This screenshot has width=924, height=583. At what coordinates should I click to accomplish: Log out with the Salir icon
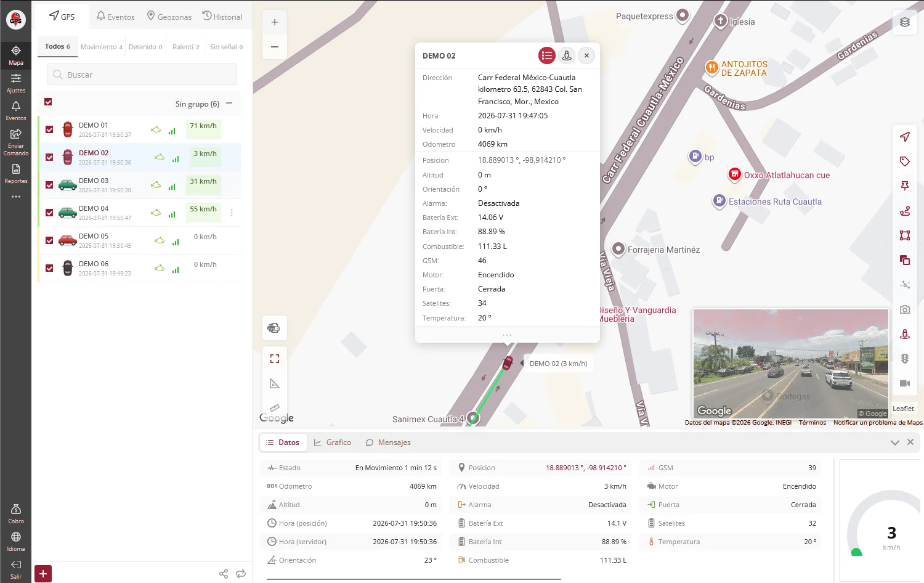[x=16, y=569]
